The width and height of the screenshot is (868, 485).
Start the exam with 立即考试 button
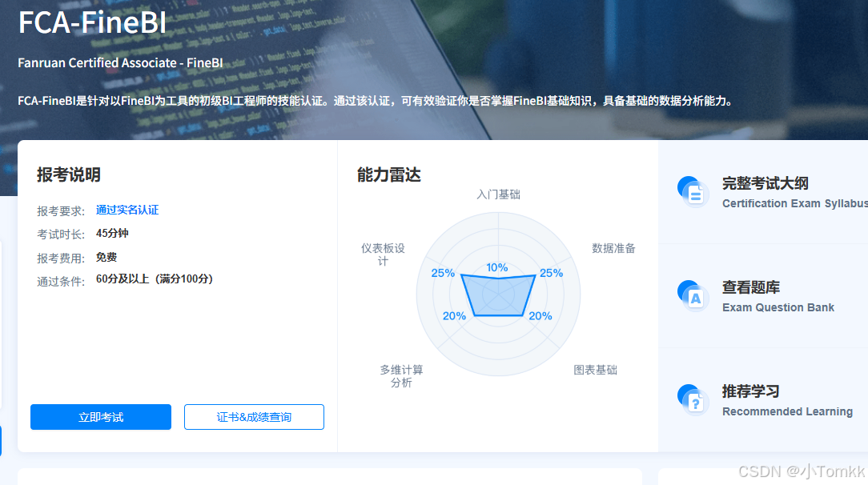[101, 417]
